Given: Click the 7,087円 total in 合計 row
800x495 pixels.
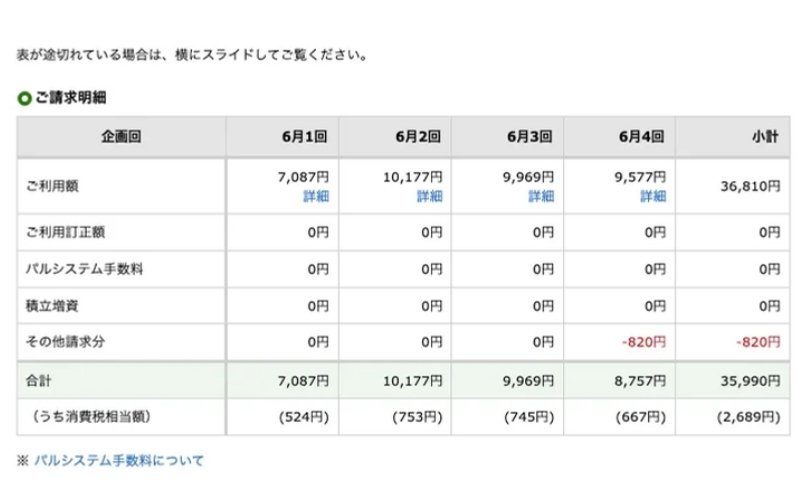Looking at the screenshot, I should pyautogui.click(x=303, y=381).
